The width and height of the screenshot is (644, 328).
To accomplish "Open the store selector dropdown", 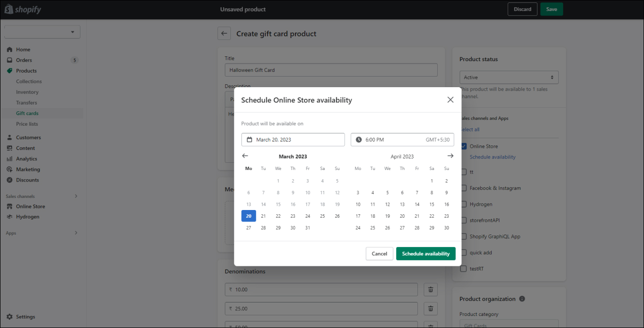I will tap(42, 32).
